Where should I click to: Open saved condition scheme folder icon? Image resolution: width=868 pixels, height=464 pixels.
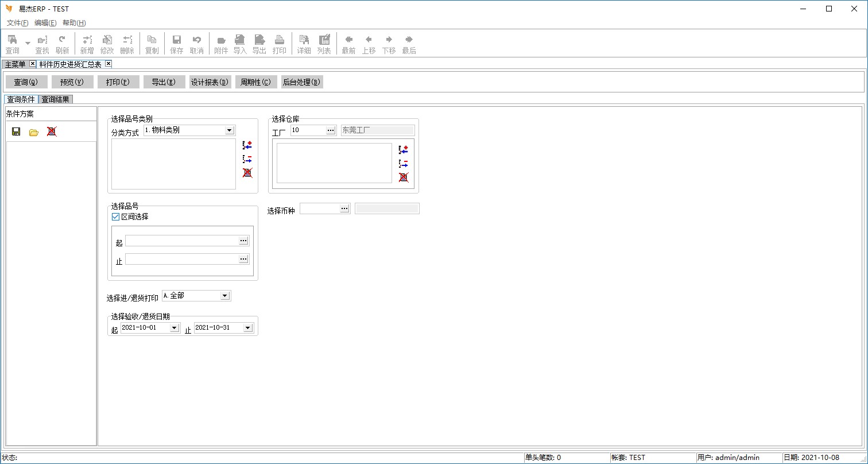click(x=34, y=132)
